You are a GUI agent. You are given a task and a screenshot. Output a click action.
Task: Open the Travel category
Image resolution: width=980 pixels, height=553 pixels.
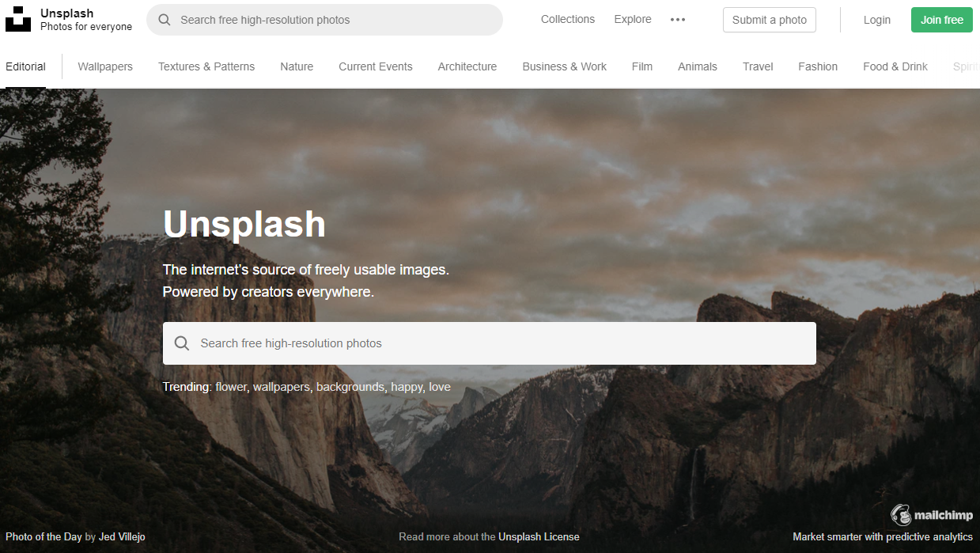coord(758,66)
